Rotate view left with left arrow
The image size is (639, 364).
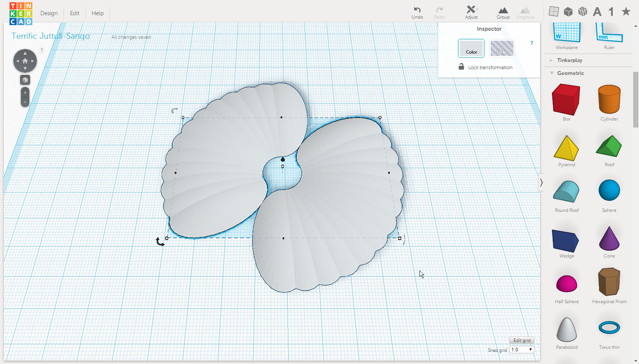pos(17,61)
